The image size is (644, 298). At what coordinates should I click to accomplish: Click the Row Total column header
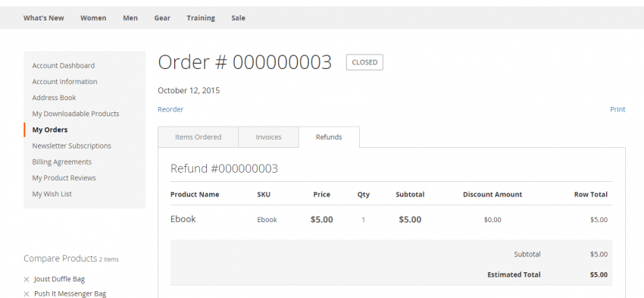click(x=591, y=194)
